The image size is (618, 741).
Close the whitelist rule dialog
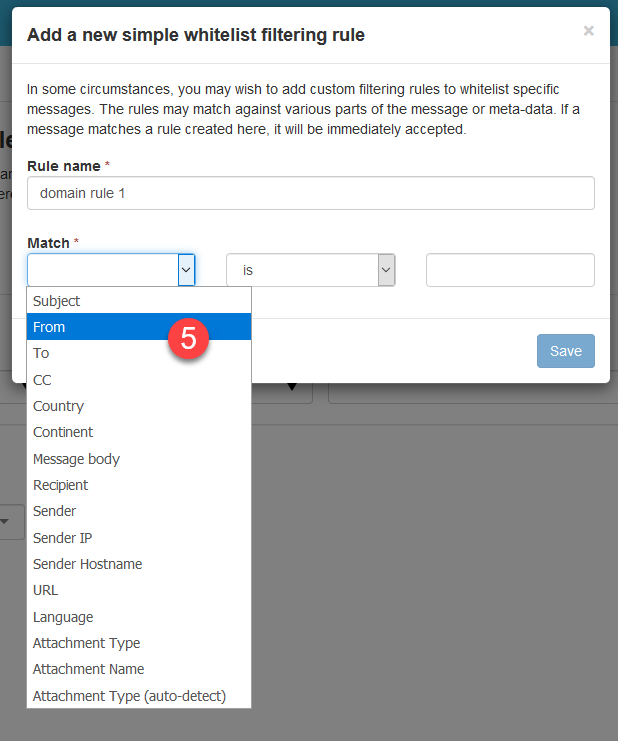(x=589, y=31)
